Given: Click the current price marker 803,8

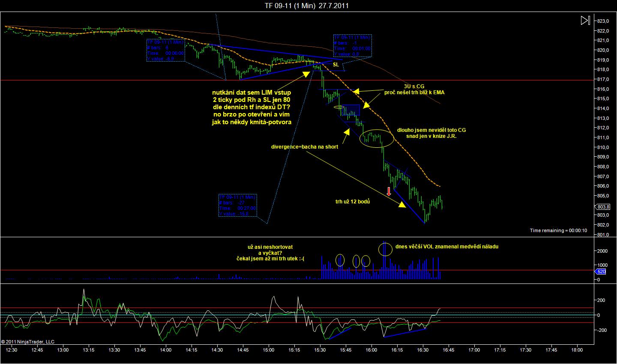Looking at the screenshot, I should coord(600,207).
